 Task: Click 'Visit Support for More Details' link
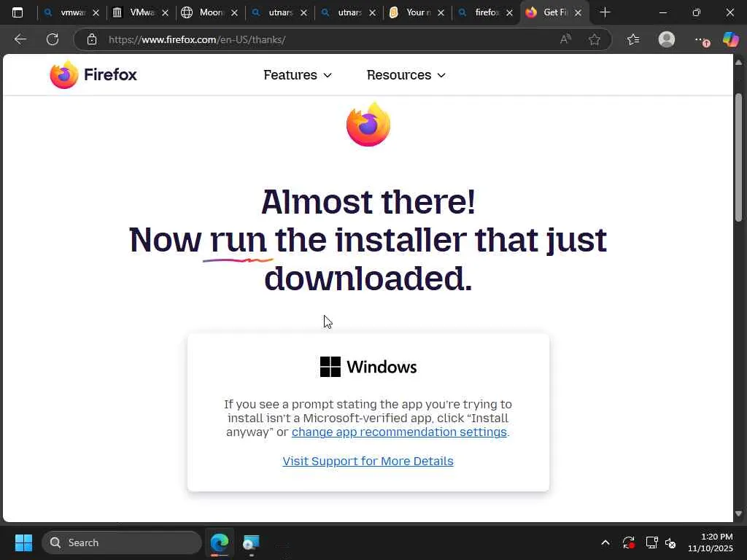(368, 461)
